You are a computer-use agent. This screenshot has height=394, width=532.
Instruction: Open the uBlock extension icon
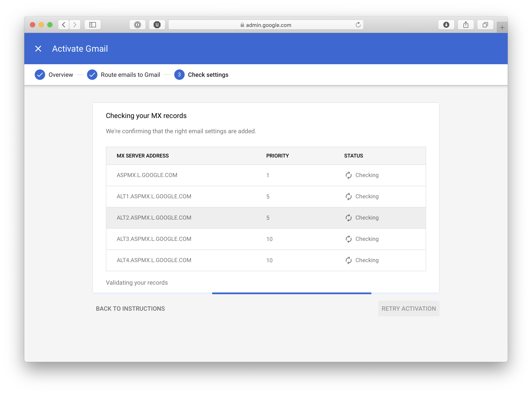coord(157,25)
